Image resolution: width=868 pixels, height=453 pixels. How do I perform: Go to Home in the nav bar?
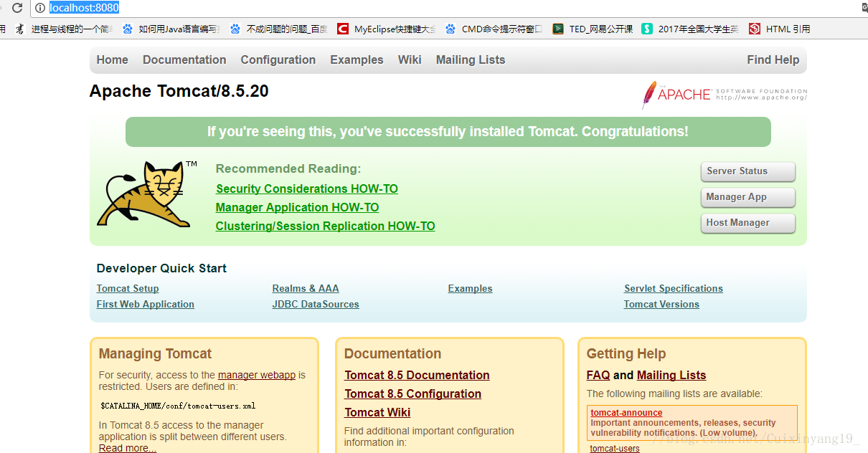point(113,60)
